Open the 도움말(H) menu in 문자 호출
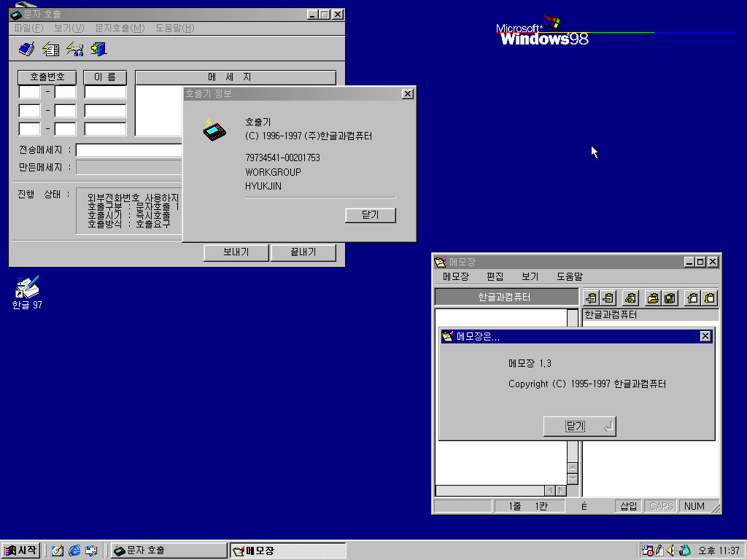Viewport: 747px width, 560px height. (x=175, y=28)
